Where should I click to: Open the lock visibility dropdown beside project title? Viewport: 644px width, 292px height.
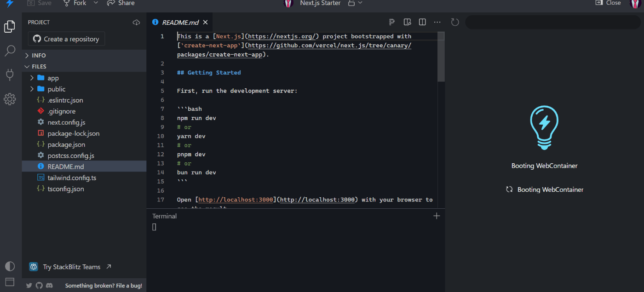[355, 3]
